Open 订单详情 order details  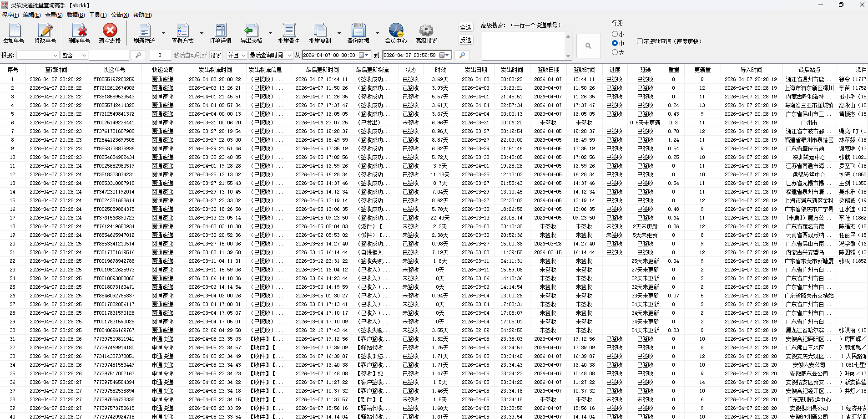pyautogui.click(x=220, y=33)
